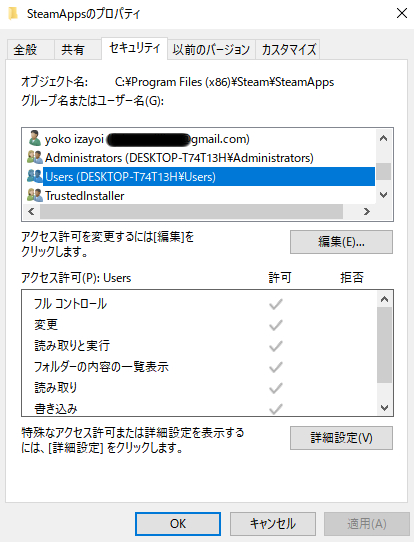Viewport: 414px width, 542px height.
Task: Click the Administrators group icon
Action: coord(35,157)
